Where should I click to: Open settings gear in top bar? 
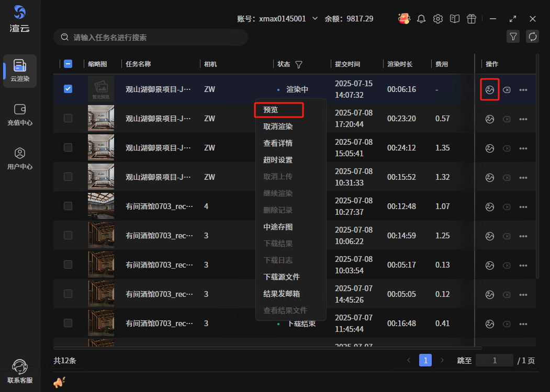[438, 19]
